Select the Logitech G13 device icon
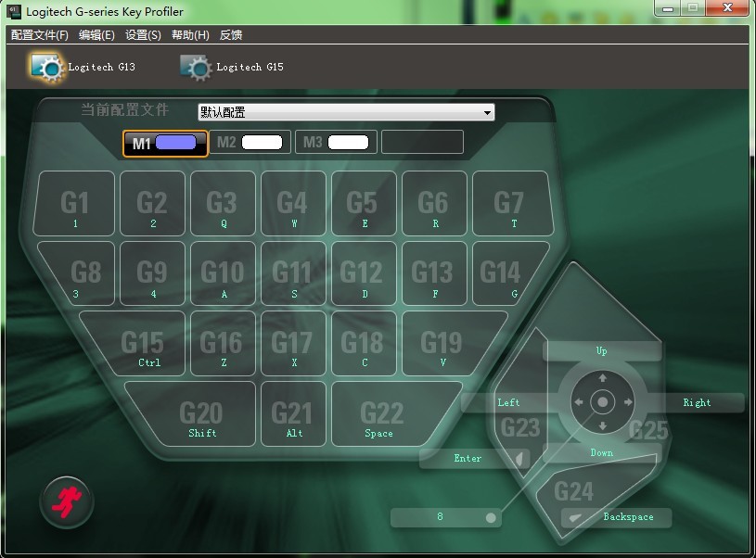 (x=45, y=67)
